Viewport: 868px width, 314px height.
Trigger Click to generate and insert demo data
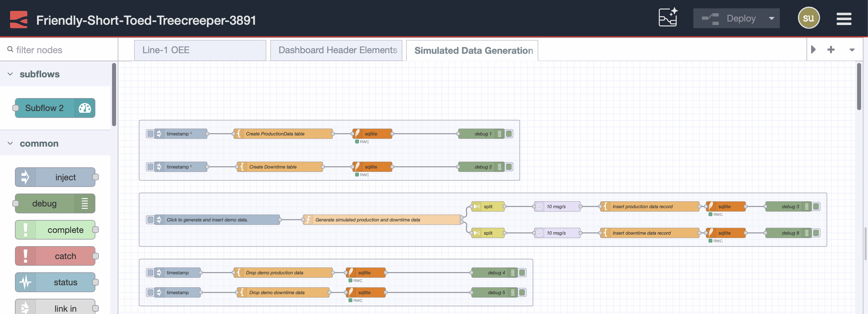[x=150, y=220]
